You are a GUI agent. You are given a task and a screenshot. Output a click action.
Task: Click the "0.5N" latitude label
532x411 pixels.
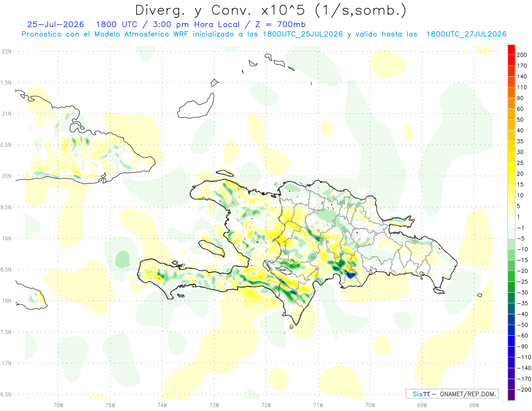pyautogui.click(x=6, y=145)
